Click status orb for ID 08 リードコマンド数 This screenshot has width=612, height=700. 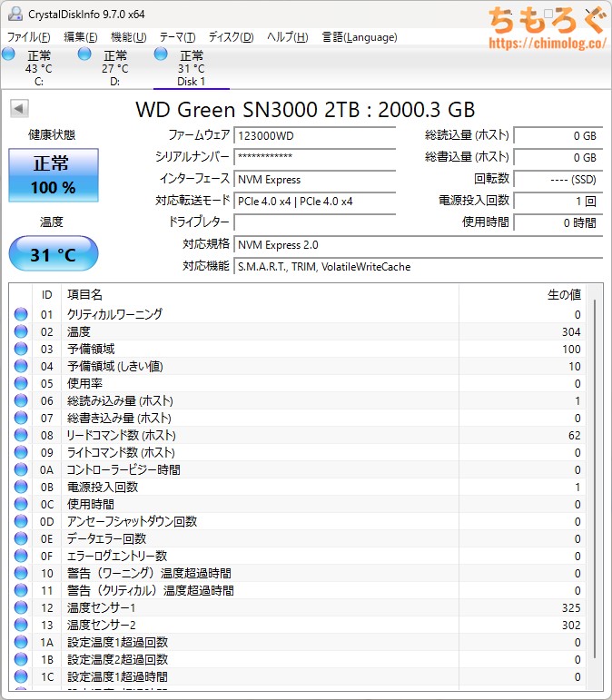tap(21, 435)
